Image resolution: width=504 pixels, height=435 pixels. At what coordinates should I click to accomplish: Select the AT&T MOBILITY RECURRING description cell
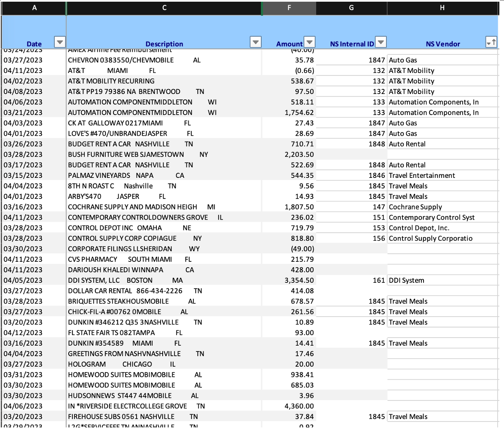(x=164, y=81)
